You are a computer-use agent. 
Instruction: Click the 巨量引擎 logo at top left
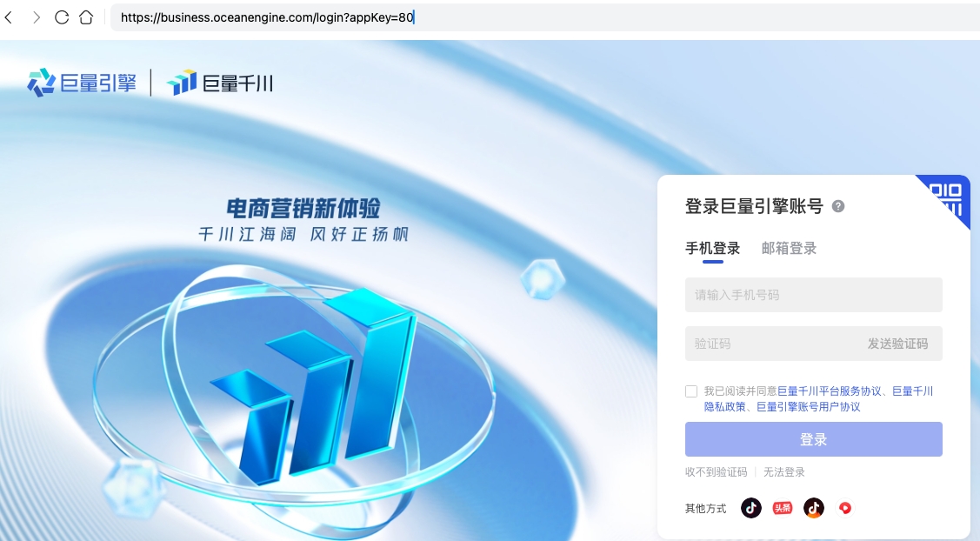coord(82,83)
